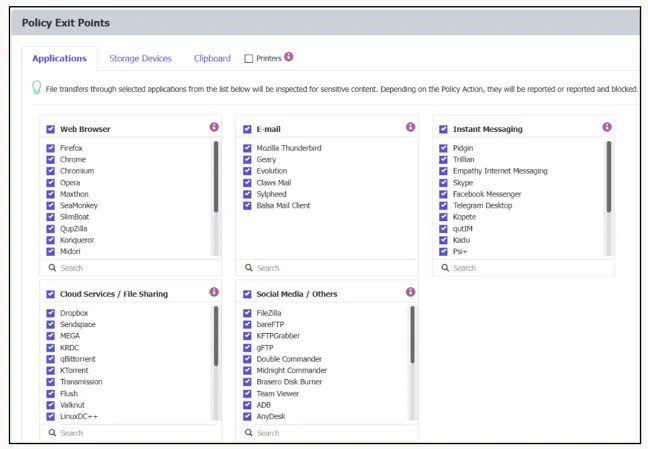Click the Balsa Mail Client entry
The width and height of the screenshot is (648, 449).
[283, 205]
